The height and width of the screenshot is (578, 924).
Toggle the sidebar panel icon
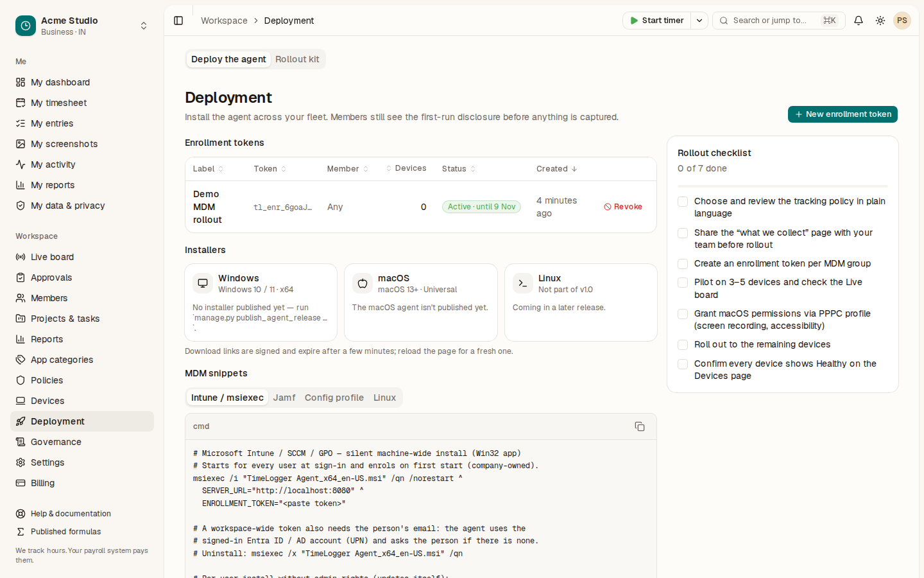coord(178,21)
